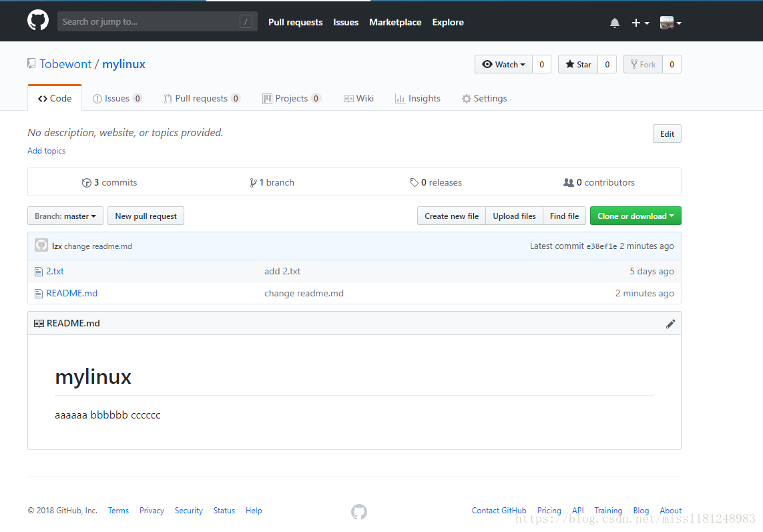Click Edit for repository description
The width and height of the screenshot is (763, 532).
[x=667, y=134]
